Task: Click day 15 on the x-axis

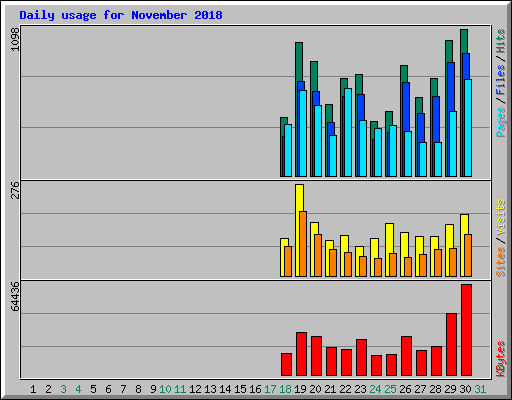Action: [x=240, y=389]
